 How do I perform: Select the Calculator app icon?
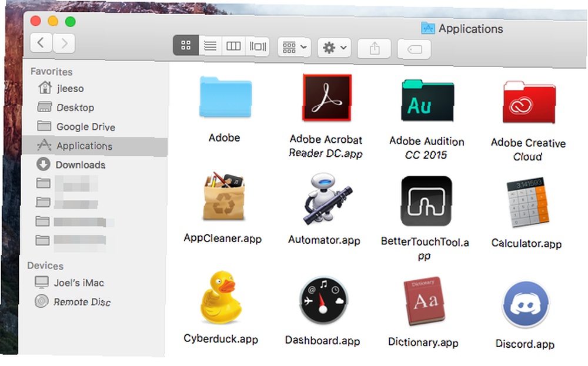click(527, 202)
